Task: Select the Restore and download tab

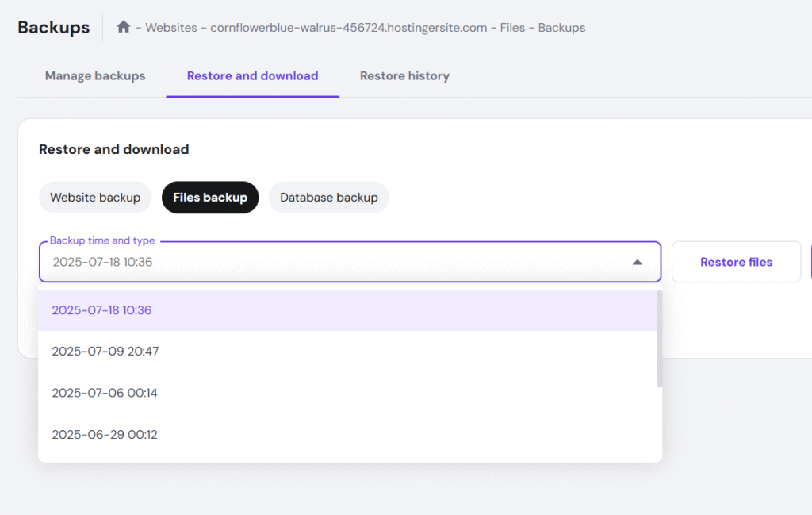Action: [x=252, y=76]
